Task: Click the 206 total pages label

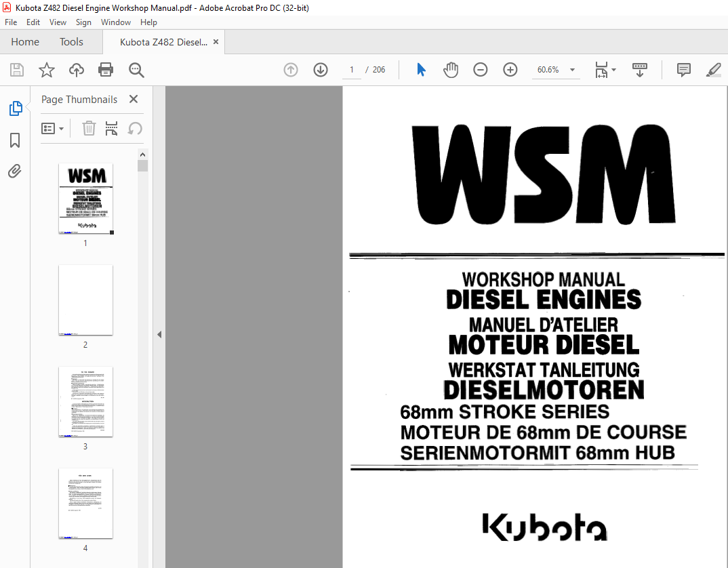Action: click(x=378, y=70)
